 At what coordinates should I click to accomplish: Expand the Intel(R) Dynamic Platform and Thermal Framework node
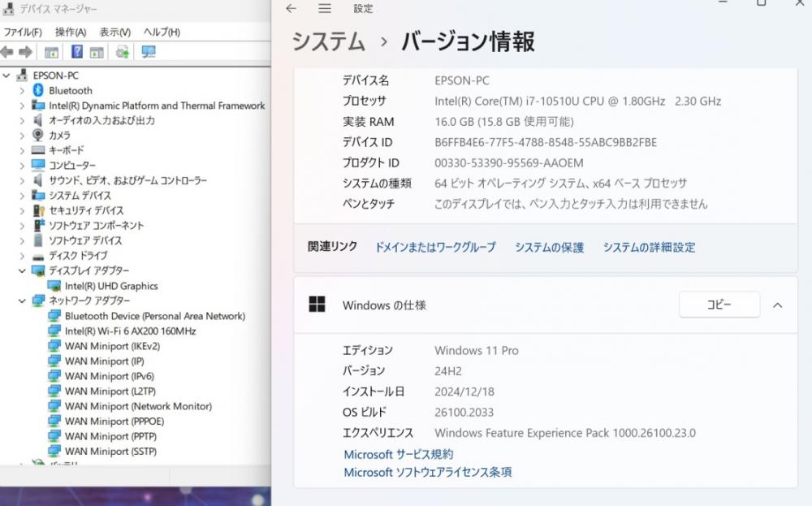[x=22, y=106]
